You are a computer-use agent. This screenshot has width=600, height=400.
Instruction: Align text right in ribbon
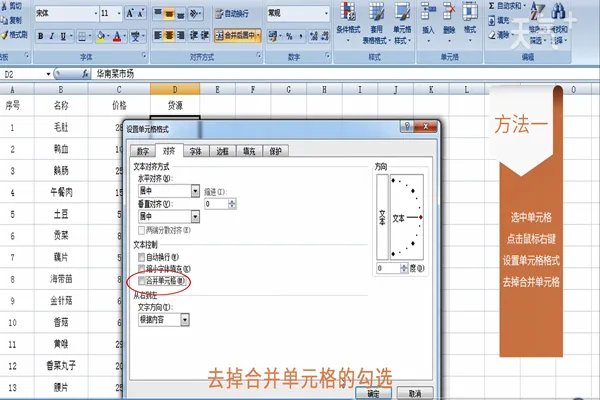click(x=181, y=36)
